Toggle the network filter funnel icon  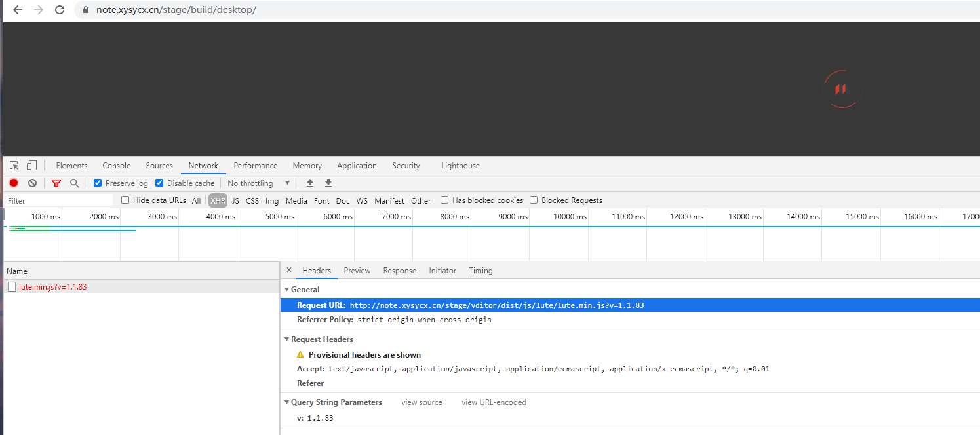pyautogui.click(x=56, y=183)
